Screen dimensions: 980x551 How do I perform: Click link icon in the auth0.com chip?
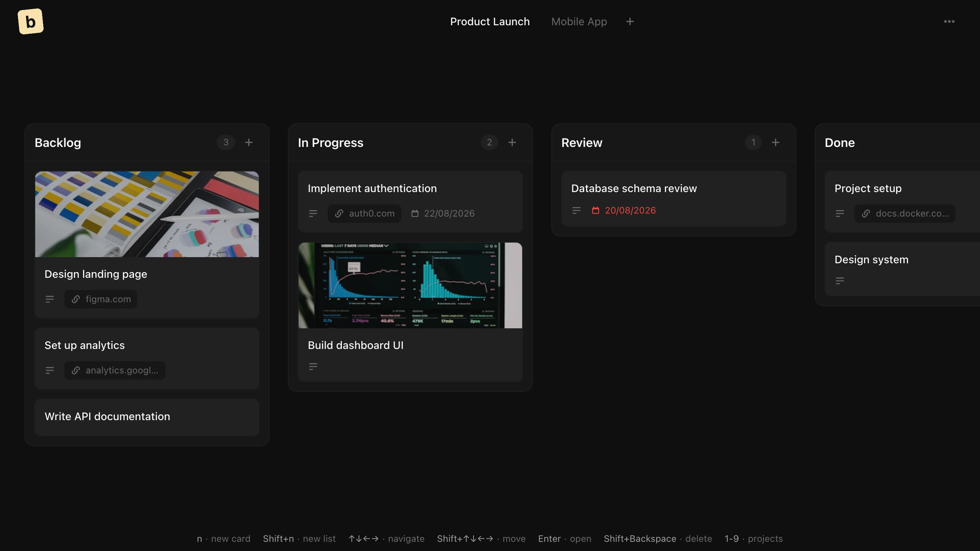tap(339, 214)
